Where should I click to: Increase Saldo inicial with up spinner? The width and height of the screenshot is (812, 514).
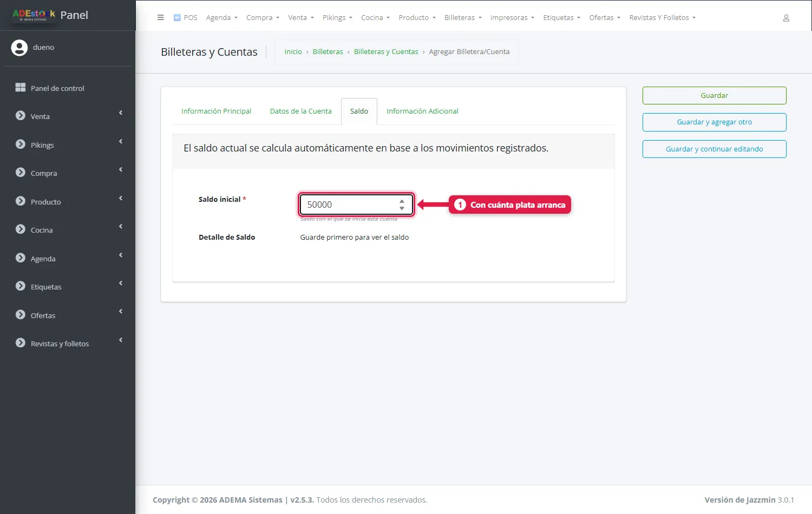click(402, 201)
